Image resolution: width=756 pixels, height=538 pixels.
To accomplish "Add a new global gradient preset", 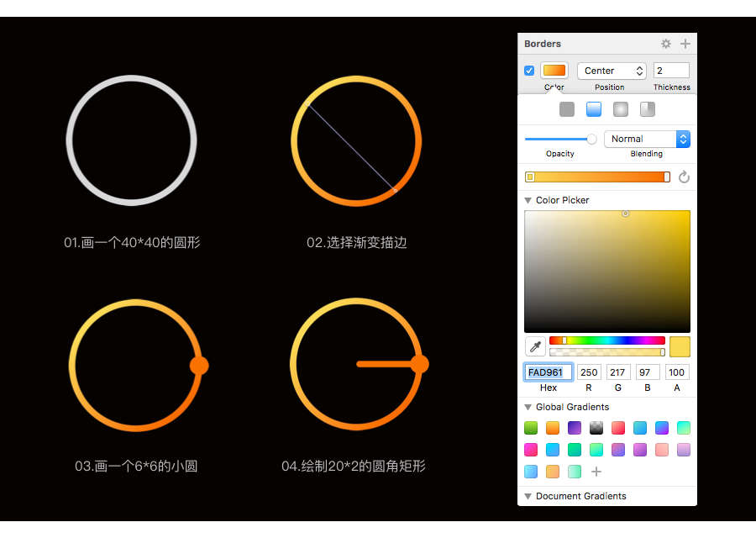I will pos(596,472).
